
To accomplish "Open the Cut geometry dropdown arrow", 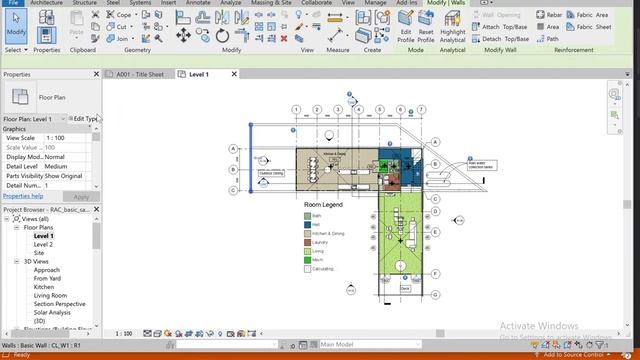I will pos(131,27).
